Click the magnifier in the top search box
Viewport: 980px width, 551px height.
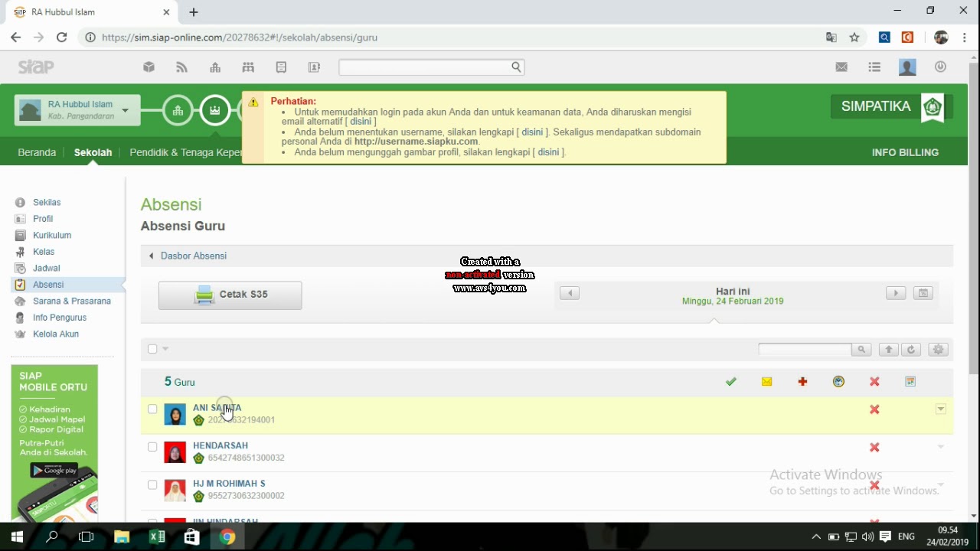(517, 67)
